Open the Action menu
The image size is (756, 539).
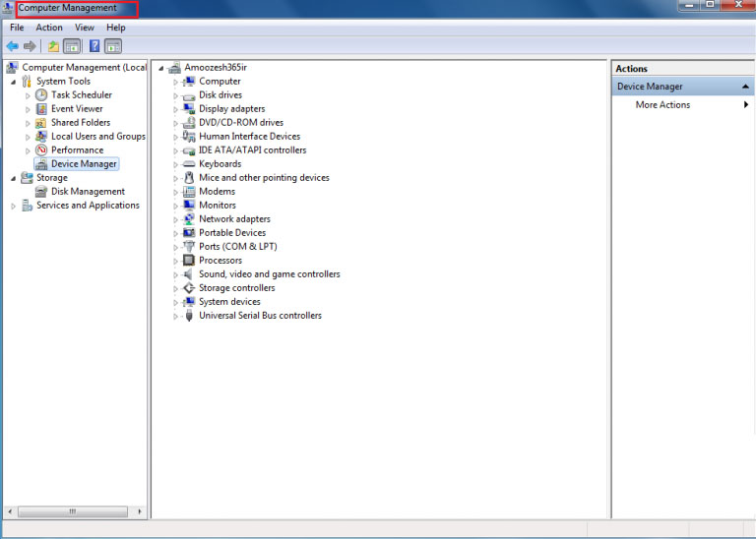point(49,28)
